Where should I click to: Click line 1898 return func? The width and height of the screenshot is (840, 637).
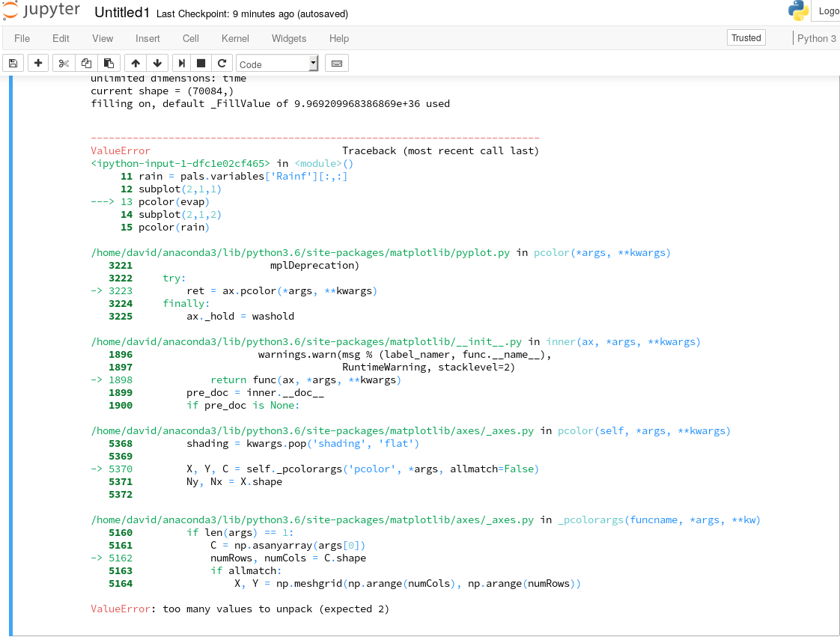click(x=246, y=380)
